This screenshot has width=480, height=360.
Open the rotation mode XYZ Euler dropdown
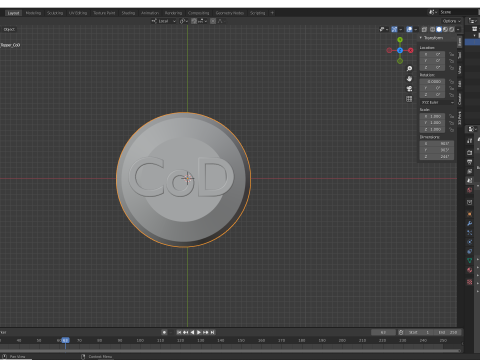pyautogui.click(x=437, y=102)
